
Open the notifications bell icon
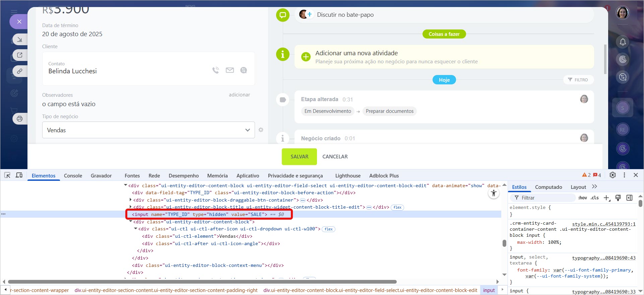(x=623, y=42)
